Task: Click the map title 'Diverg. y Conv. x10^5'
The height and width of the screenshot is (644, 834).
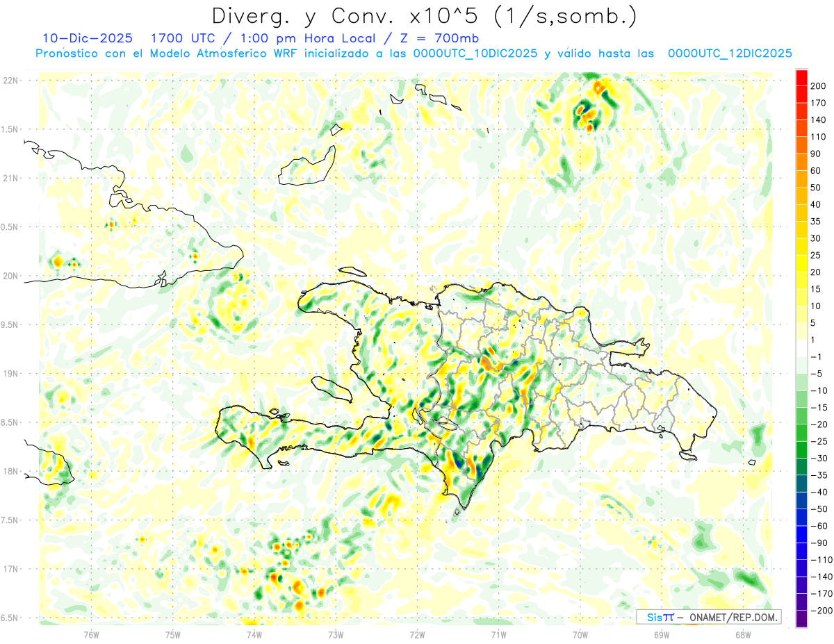Action: tap(346, 15)
